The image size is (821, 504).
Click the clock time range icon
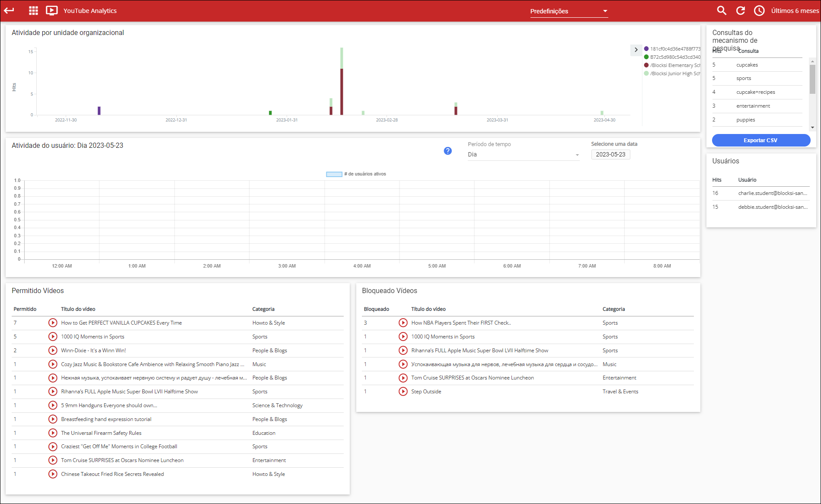pos(759,10)
